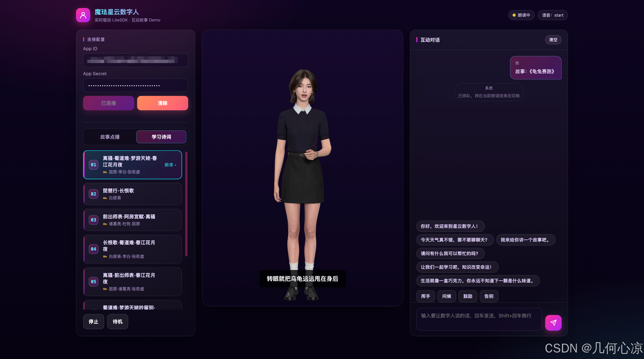Click the 已连接 connection button
Viewport: 644px width, 359px height.
[x=108, y=103]
